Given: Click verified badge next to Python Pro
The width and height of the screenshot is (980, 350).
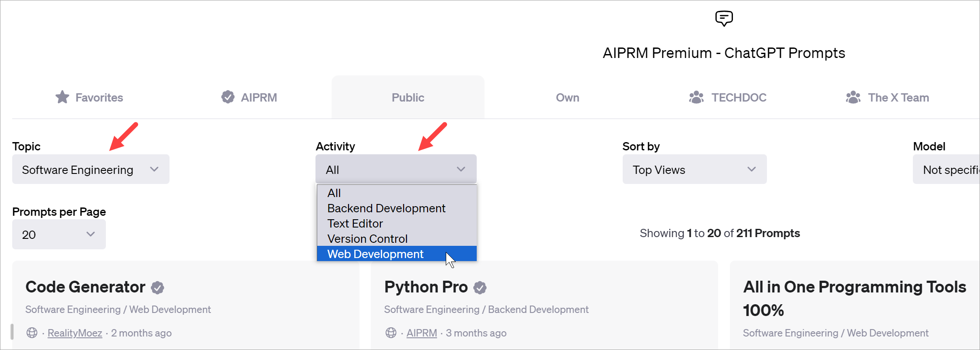Looking at the screenshot, I should 480,288.
